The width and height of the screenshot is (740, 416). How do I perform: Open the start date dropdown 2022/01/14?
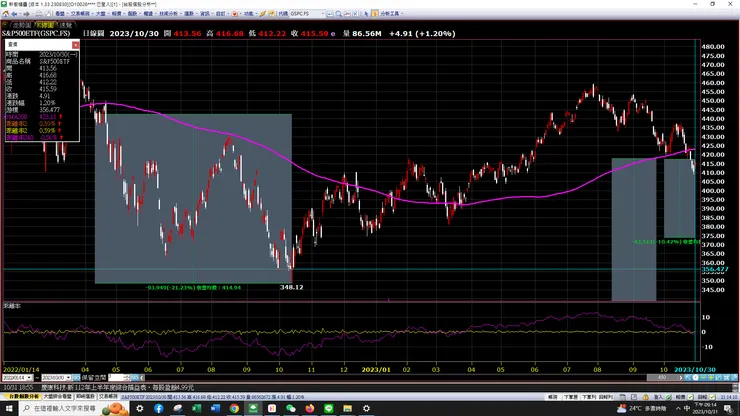(x=29, y=378)
